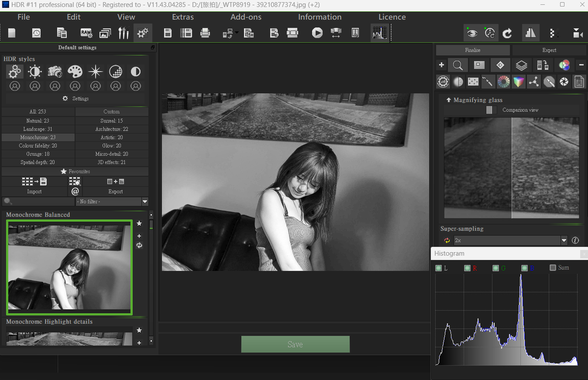This screenshot has height=380, width=588.
Task: Click the three paintbrushes toolbar icon
Action: click(124, 33)
